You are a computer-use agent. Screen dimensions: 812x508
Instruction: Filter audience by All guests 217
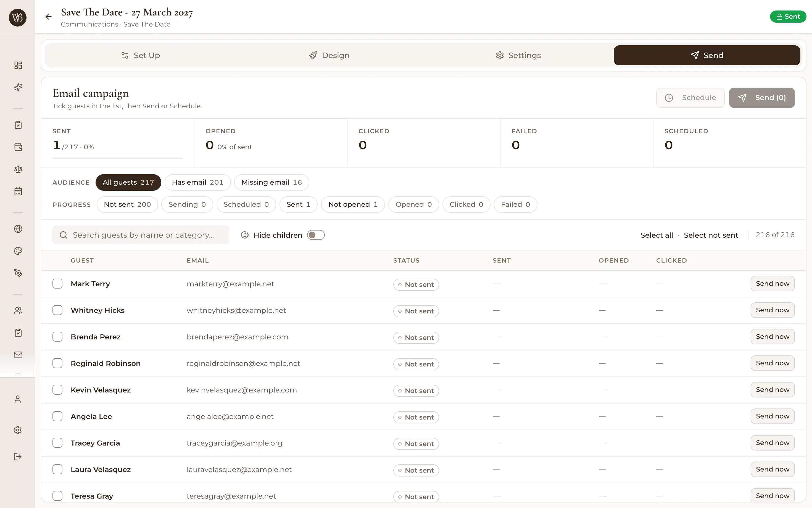[x=128, y=182]
